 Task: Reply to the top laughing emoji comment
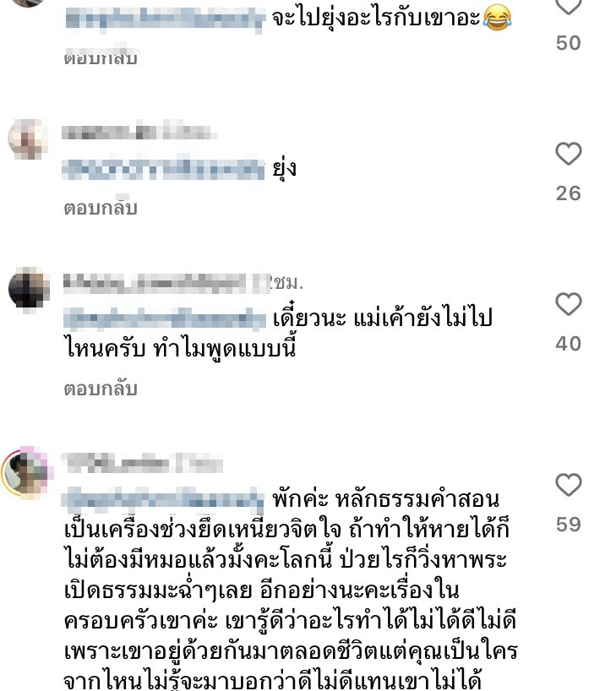[101, 57]
